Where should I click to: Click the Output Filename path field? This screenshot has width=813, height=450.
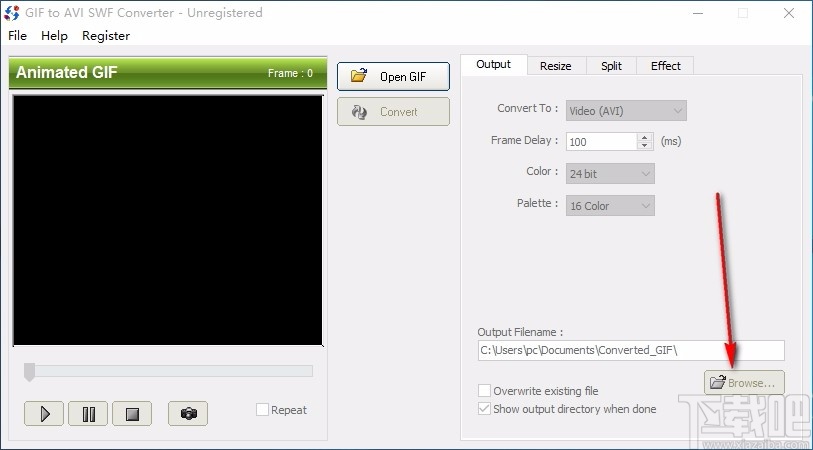tap(631, 350)
